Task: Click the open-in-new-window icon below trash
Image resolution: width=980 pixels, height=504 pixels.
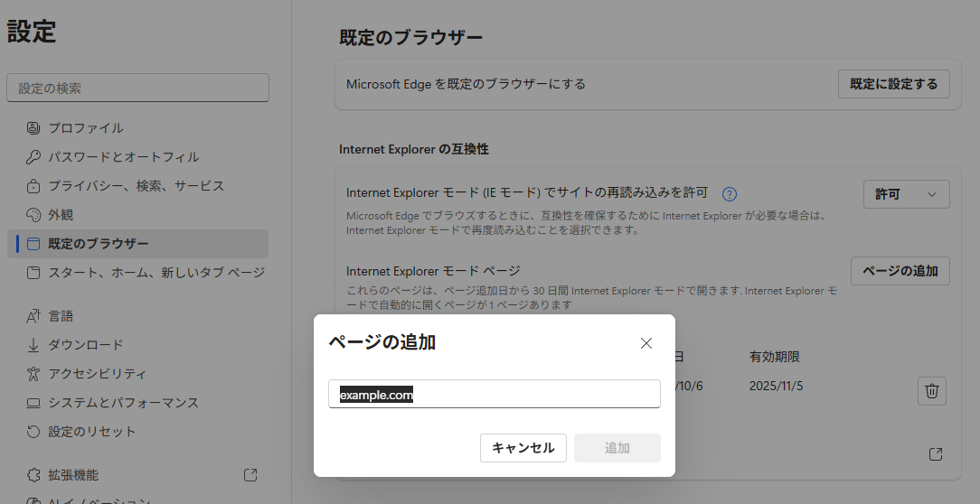Action: click(936, 453)
